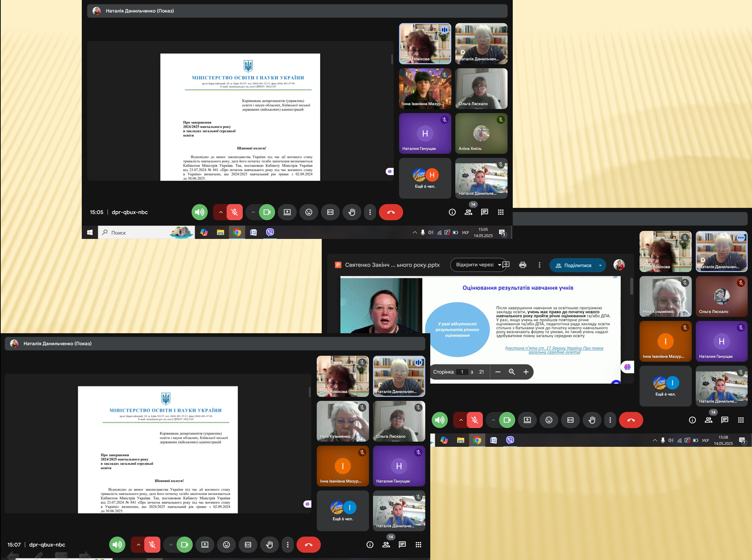This screenshot has height=560, width=752.
Task: Zoom in on the slide with the plus icon
Action: (x=526, y=372)
